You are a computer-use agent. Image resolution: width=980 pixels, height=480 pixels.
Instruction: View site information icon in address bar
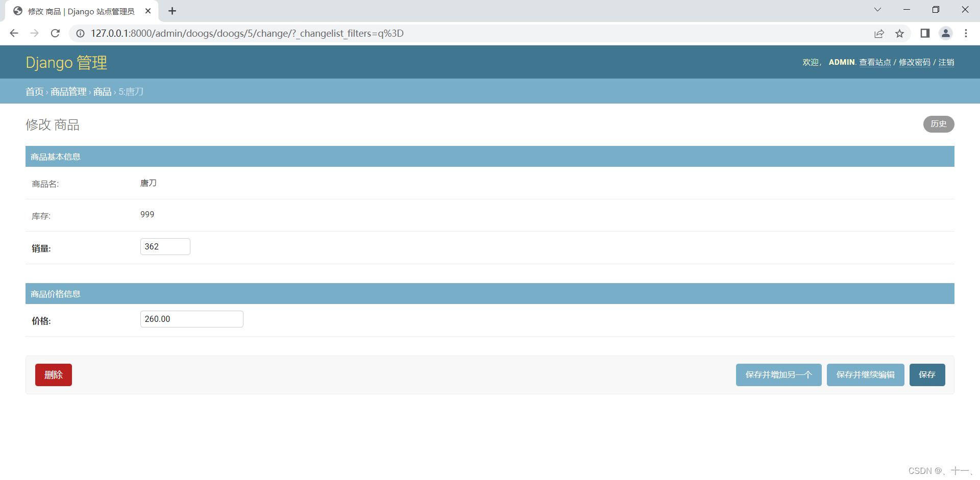click(80, 33)
